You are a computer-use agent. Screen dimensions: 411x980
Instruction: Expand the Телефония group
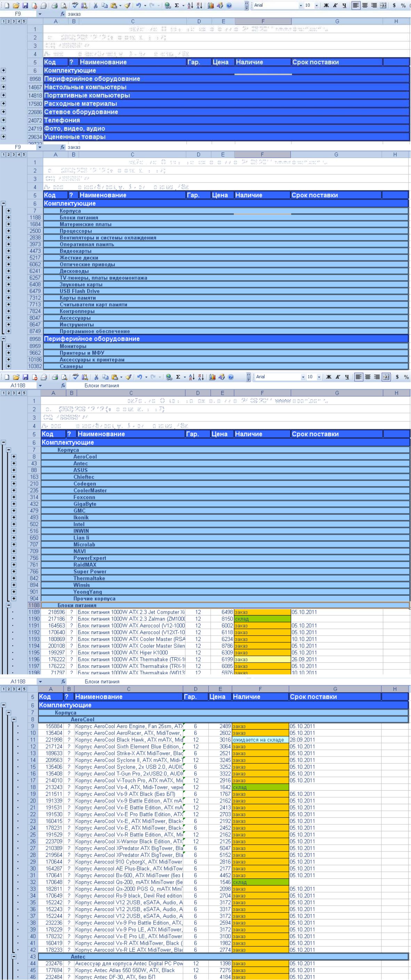(x=3, y=120)
